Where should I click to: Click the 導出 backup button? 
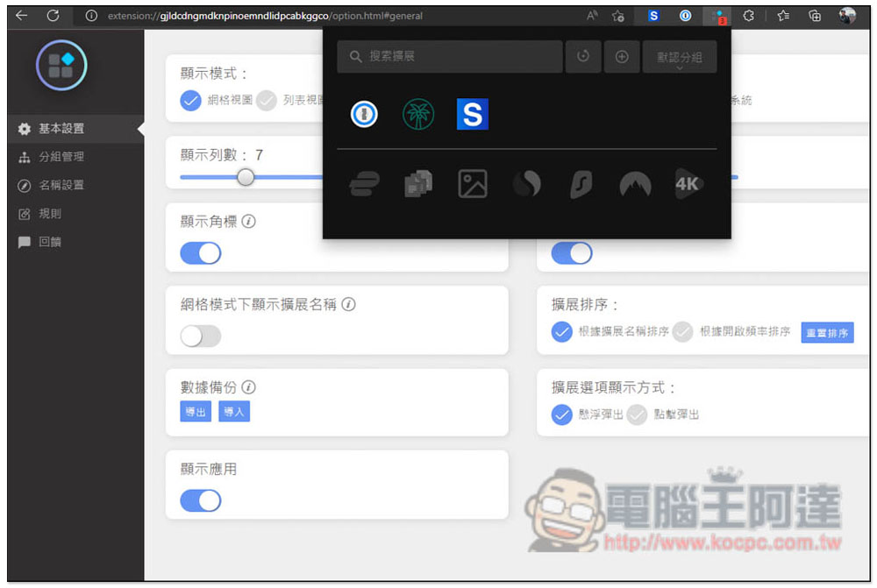[x=196, y=412]
